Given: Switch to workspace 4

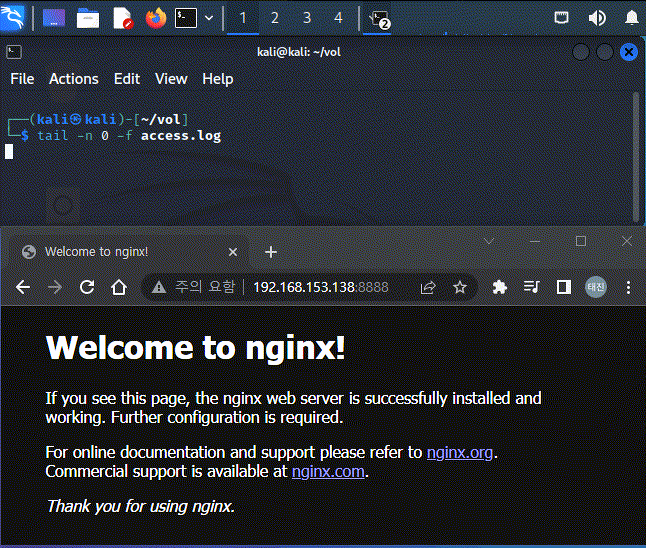Looking at the screenshot, I should tap(338, 18).
